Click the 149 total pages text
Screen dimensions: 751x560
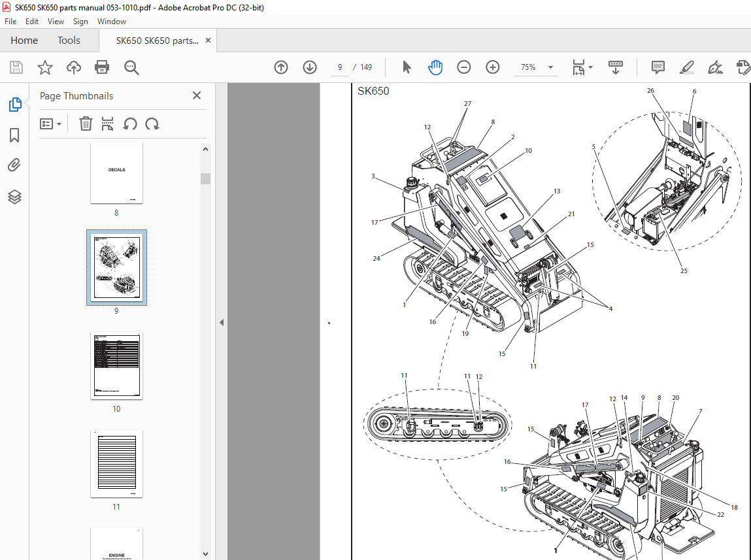pyautogui.click(x=366, y=67)
